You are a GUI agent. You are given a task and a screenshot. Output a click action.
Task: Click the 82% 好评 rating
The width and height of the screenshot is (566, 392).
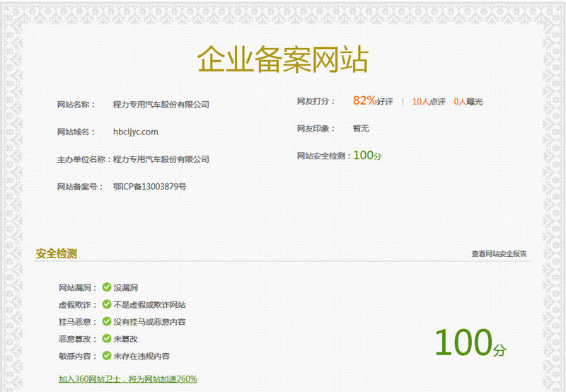click(373, 101)
